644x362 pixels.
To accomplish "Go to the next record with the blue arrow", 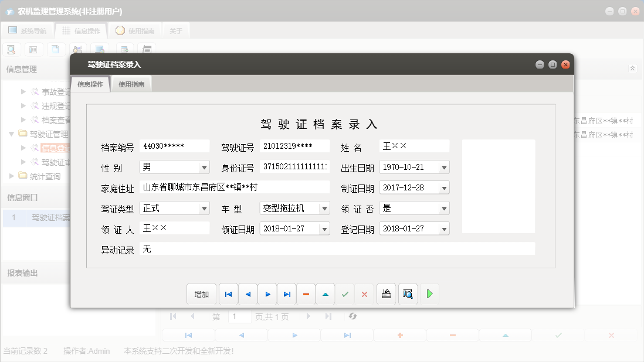I will (268, 293).
